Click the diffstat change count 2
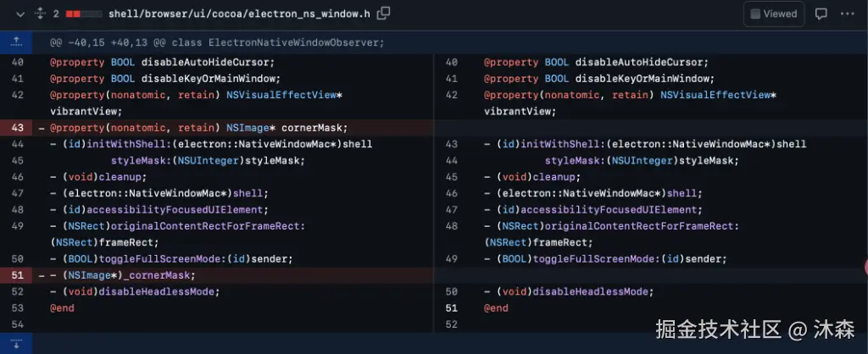 [56, 14]
